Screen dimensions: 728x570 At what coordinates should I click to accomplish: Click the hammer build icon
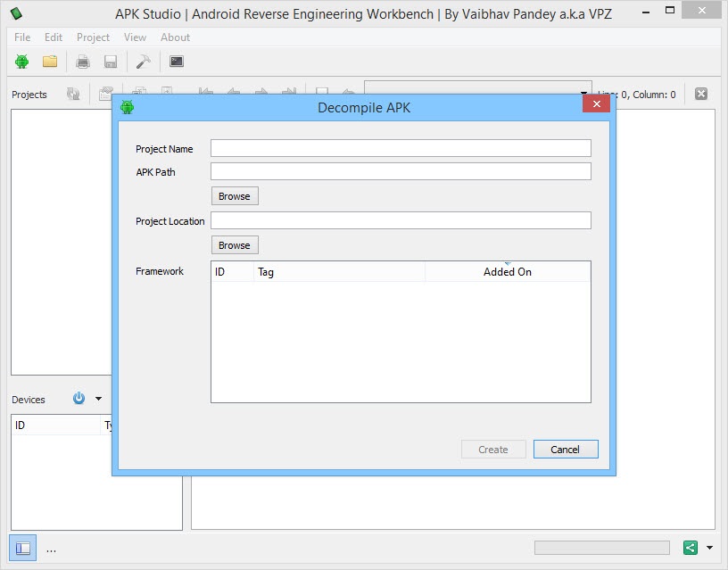click(x=143, y=62)
